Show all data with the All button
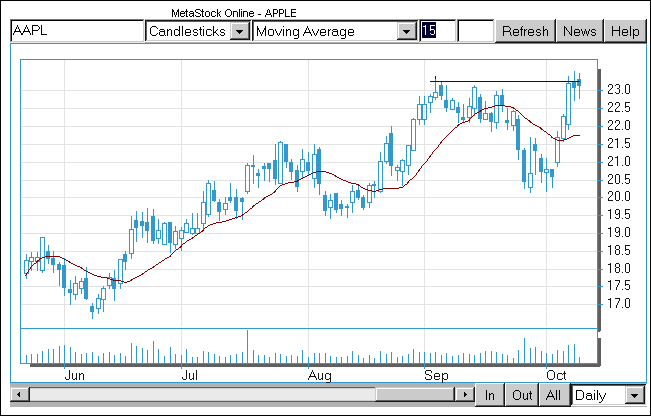Screen dimensions: 651x416 click(553, 395)
